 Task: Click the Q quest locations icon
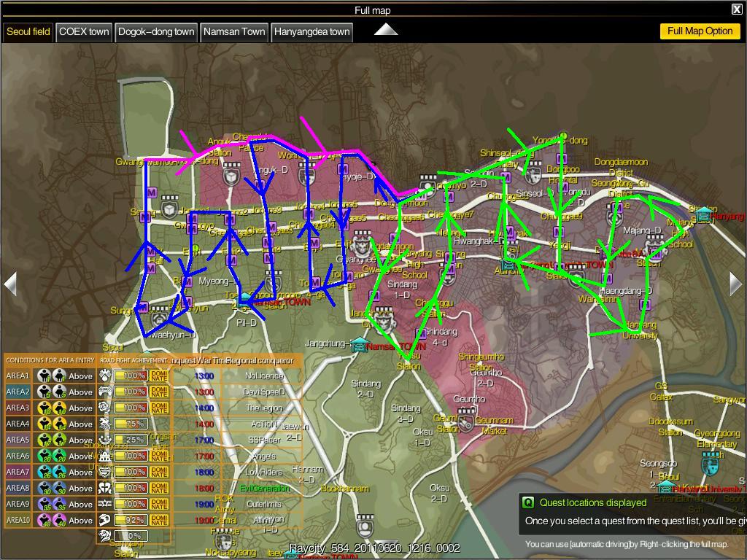[527, 502]
